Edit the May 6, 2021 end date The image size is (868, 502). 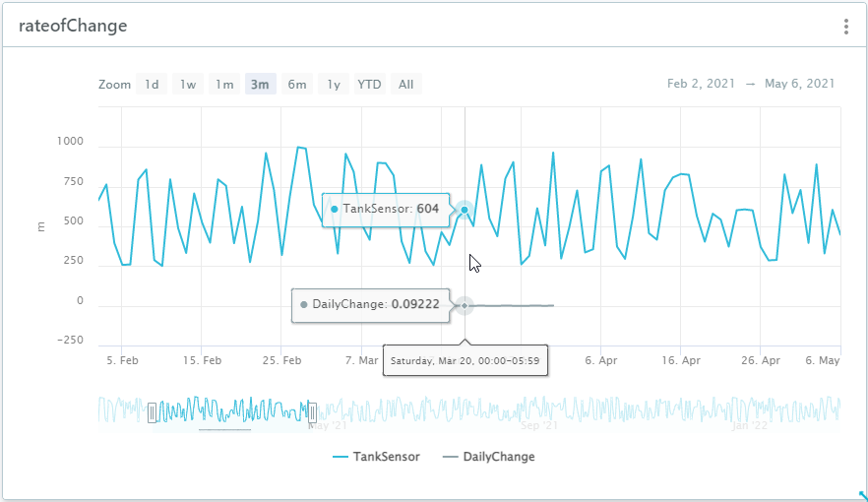(x=799, y=84)
